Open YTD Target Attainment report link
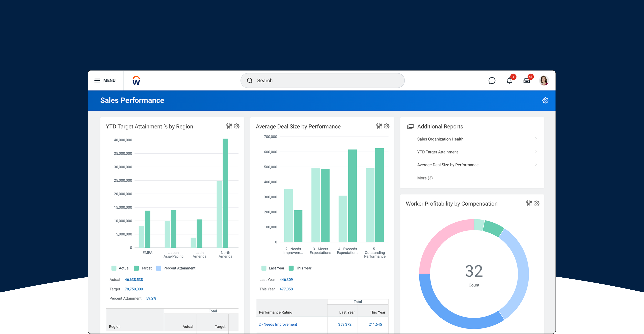Image resolution: width=644 pixels, height=334 pixels. 438,152
